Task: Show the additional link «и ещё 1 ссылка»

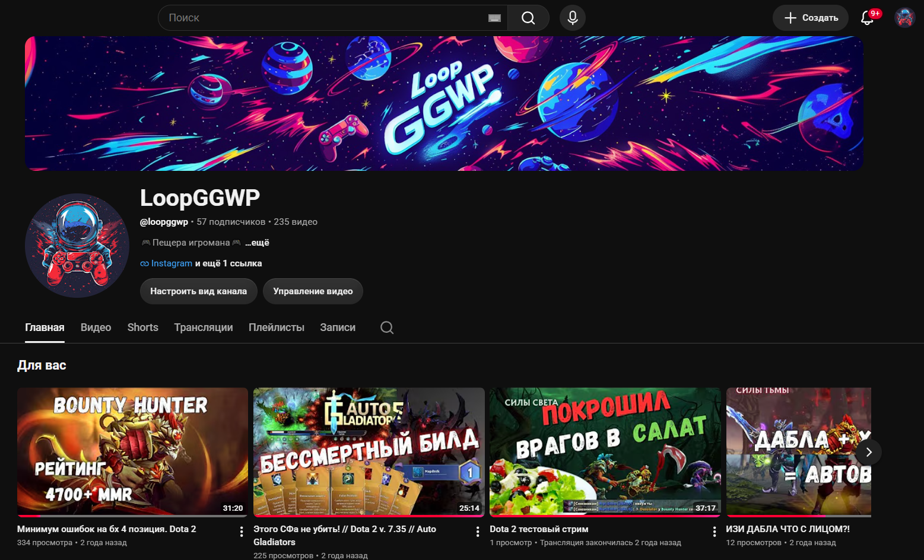Action: pyautogui.click(x=228, y=263)
